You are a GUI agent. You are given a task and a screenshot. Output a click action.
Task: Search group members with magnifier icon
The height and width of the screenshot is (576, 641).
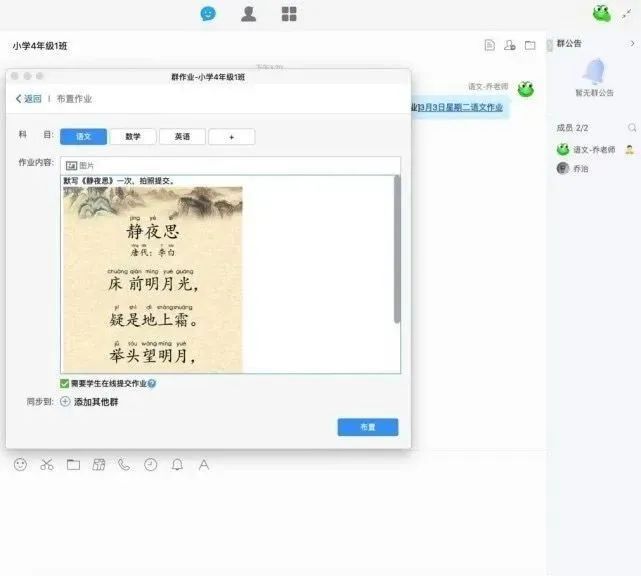click(632, 128)
